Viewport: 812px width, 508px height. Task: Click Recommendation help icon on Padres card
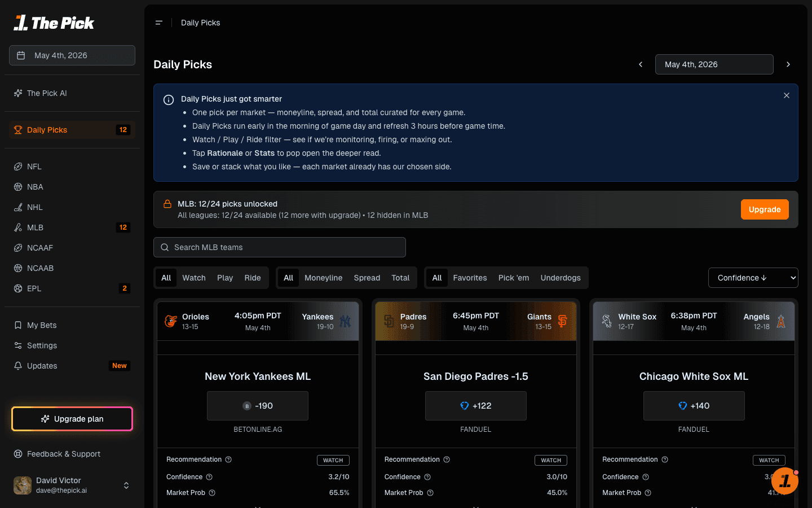coord(447,459)
